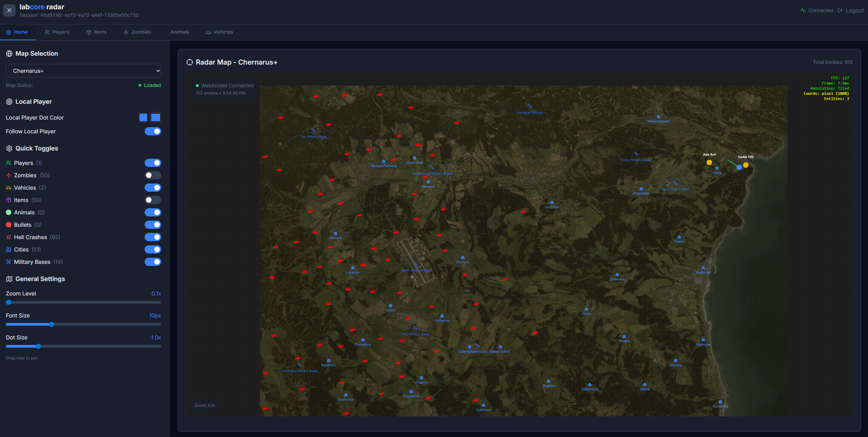The height and width of the screenshot is (437, 868).
Task: Open the second Local Player color swatch
Action: pyautogui.click(x=156, y=117)
